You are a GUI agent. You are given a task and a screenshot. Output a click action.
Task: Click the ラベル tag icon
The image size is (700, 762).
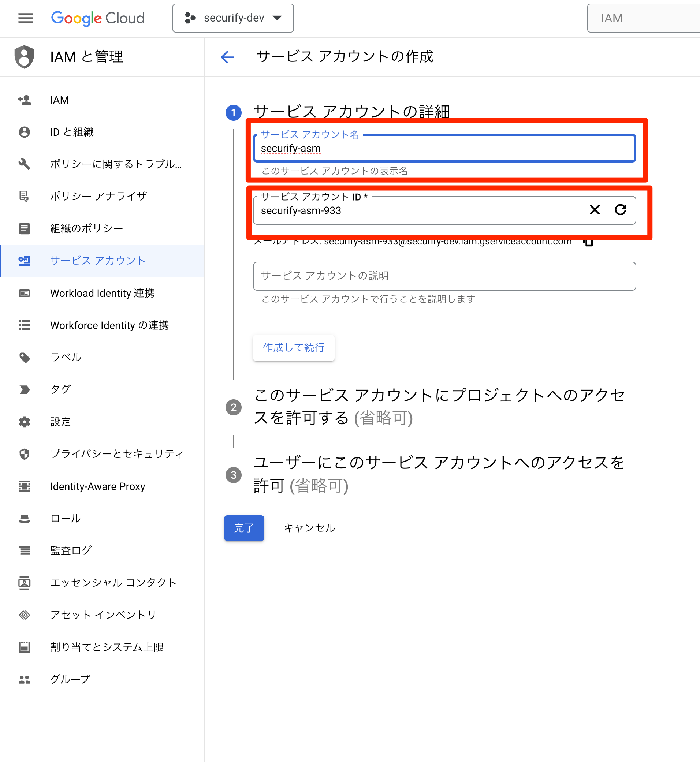point(24,357)
